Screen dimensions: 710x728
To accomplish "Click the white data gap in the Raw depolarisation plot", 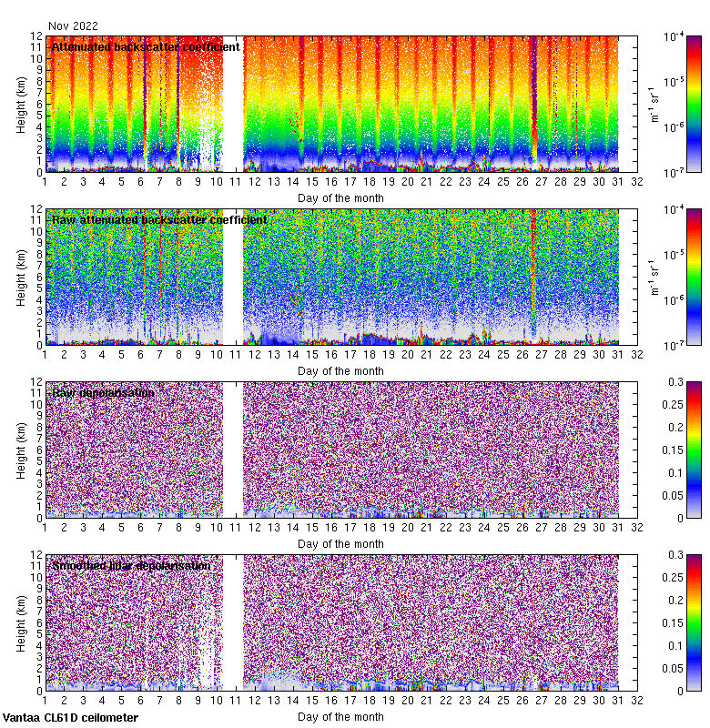I will [x=233, y=450].
